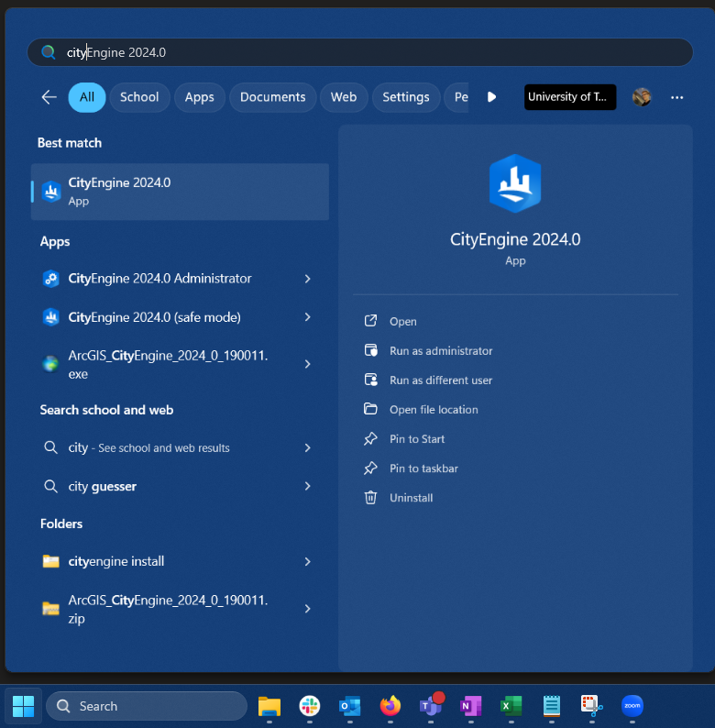Open Firefox from the taskbar
Viewport: 715px width, 728px height.
pyautogui.click(x=390, y=706)
